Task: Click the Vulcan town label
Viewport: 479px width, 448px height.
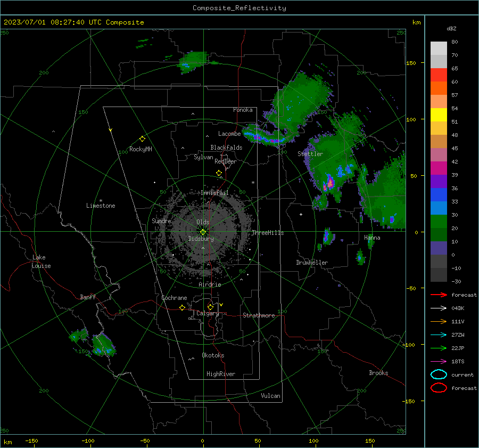Action: click(x=271, y=396)
